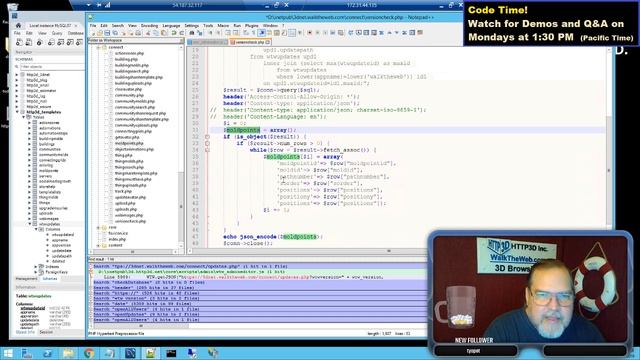Screen dimensions: 640x360
Task: Switch to the Session tab in Workbench
Action: [46, 332]
